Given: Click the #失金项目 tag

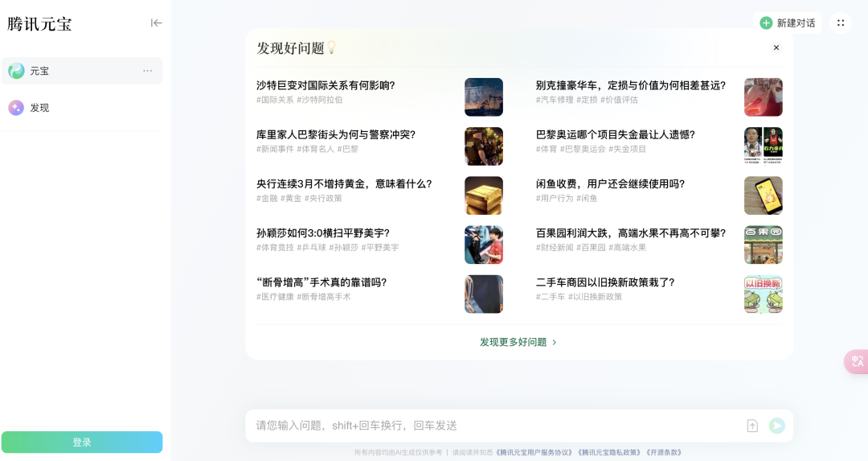Looking at the screenshot, I should click(628, 149).
